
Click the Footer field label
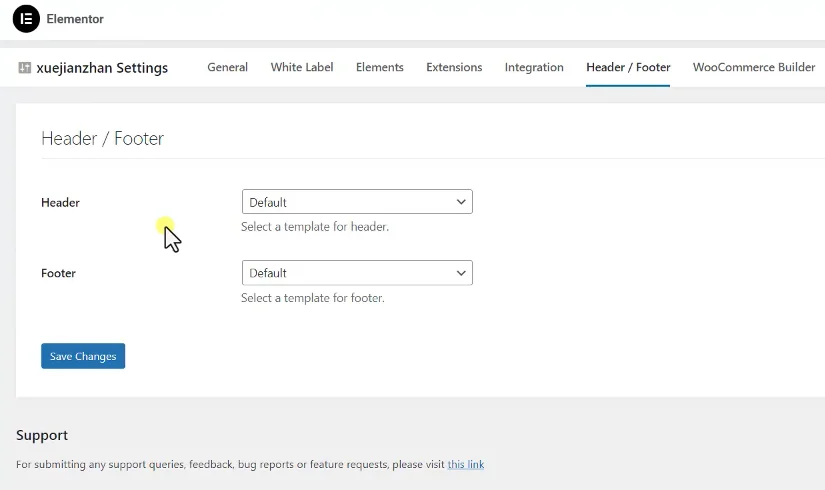click(x=58, y=273)
